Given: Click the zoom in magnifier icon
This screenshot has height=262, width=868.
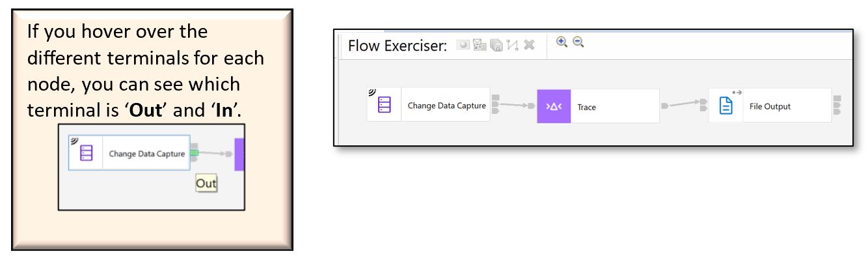Looking at the screenshot, I should point(562,42).
